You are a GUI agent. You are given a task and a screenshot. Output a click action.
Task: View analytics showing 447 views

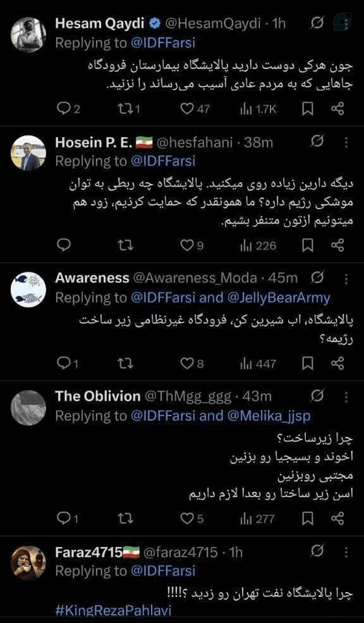coord(258,363)
